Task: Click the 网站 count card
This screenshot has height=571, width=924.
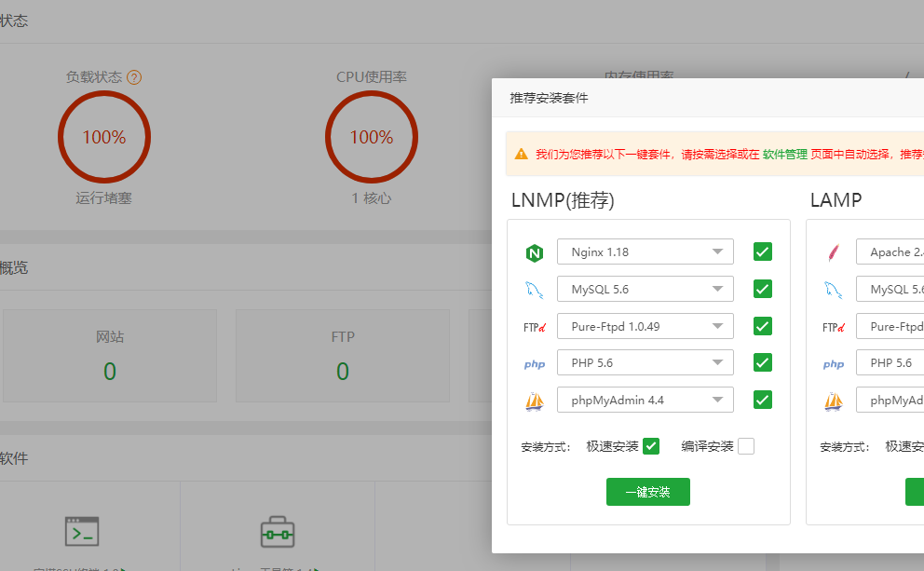Action: point(110,356)
